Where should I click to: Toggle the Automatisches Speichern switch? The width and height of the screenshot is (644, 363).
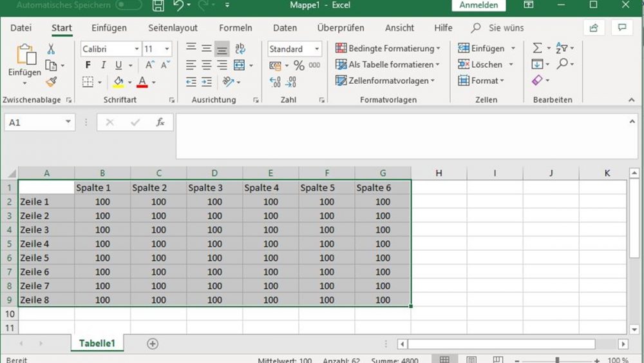[x=129, y=5]
